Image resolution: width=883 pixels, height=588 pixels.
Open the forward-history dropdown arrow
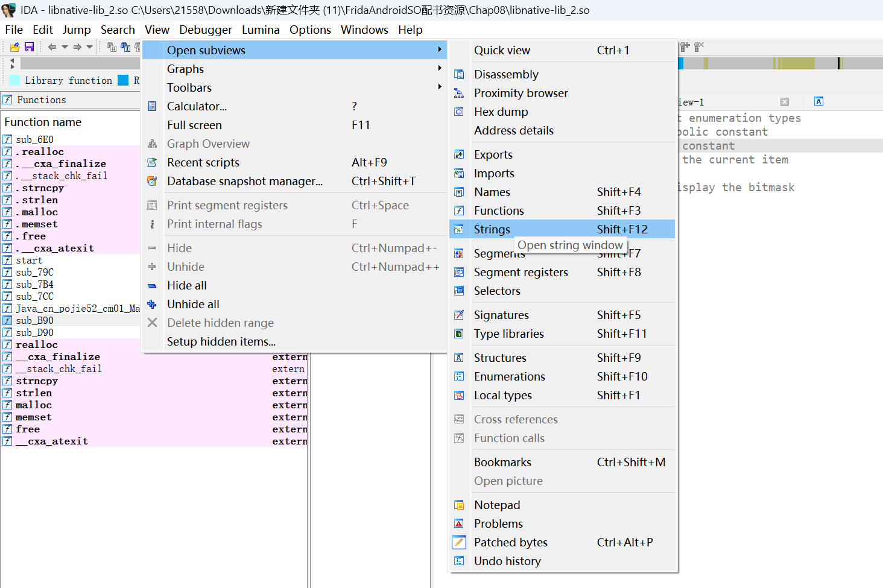coord(90,47)
